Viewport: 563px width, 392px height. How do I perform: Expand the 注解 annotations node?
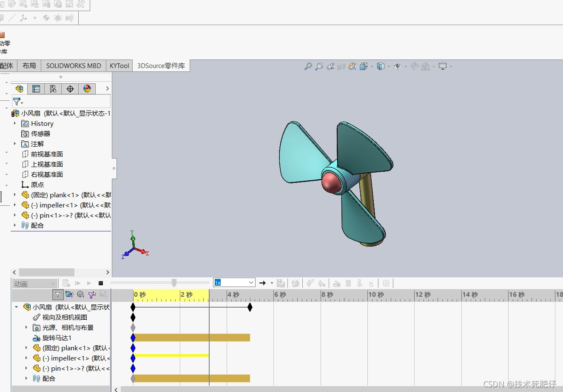click(x=15, y=144)
